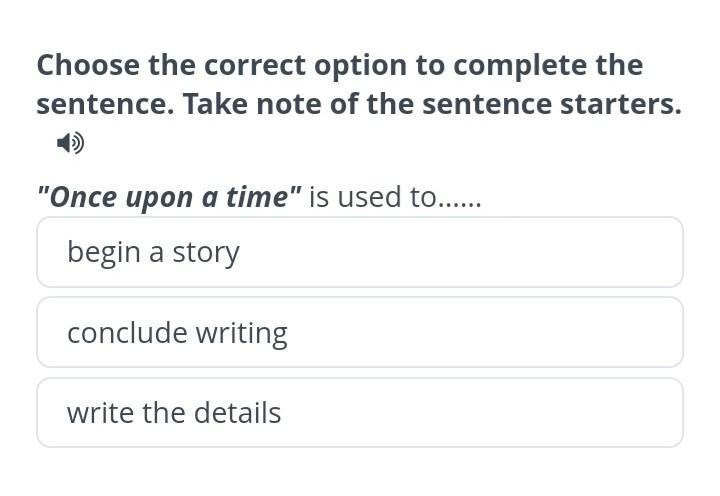Listen to the prompt using the speaker button

pos(70,144)
